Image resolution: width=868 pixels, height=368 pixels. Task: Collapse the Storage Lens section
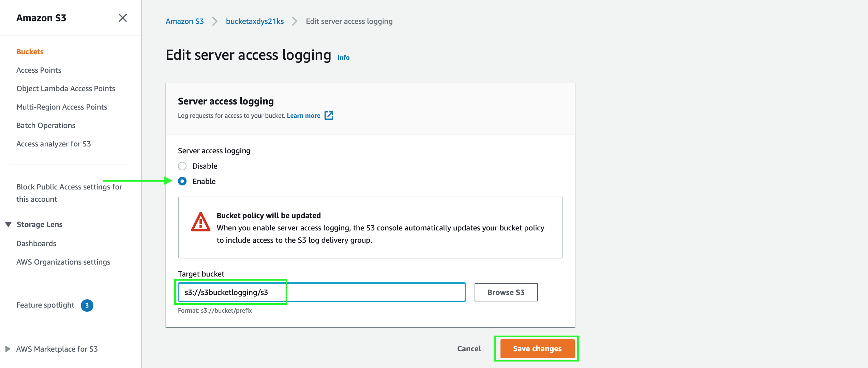coord(8,224)
